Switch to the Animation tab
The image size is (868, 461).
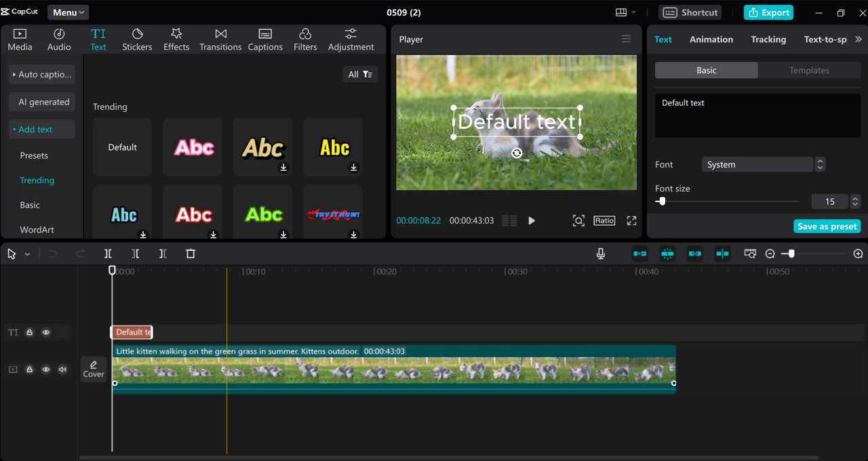coord(711,39)
